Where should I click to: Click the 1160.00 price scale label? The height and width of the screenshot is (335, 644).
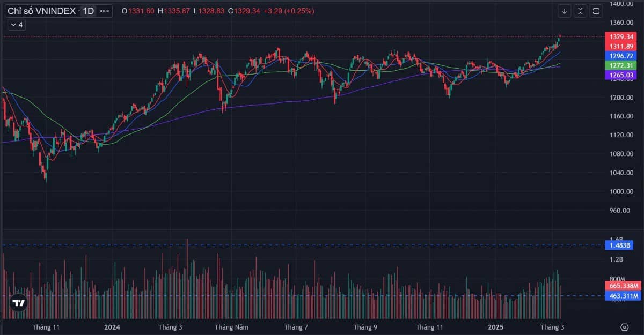click(x=622, y=116)
